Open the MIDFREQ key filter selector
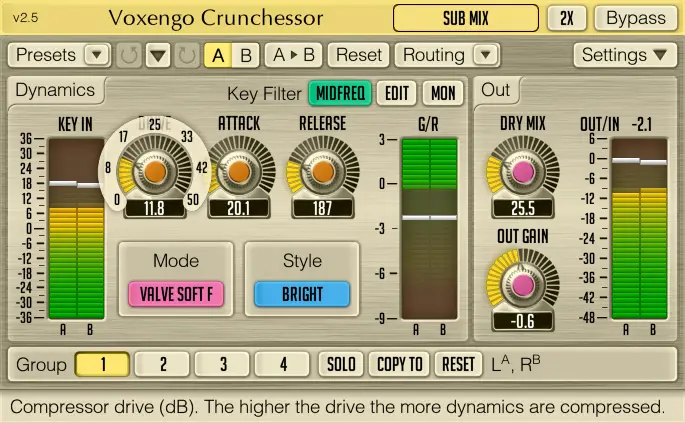This screenshot has height=423, width=685. pyautogui.click(x=340, y=93)
